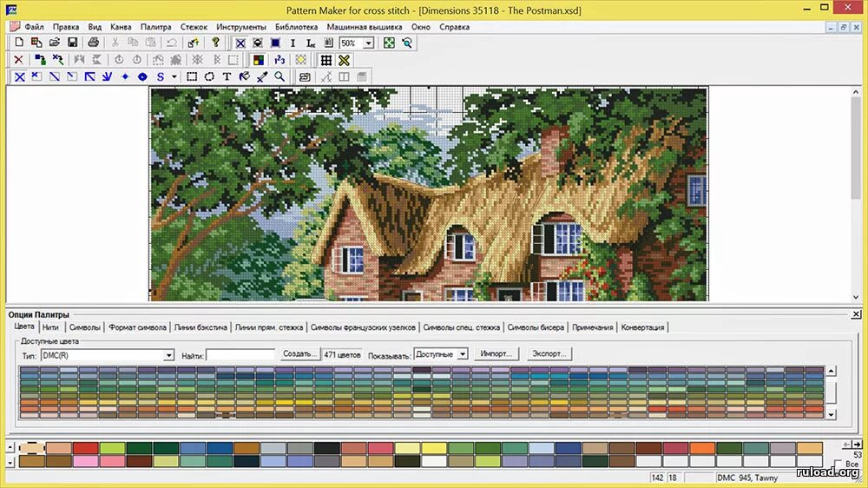
Task: Switch to the Формат символа tab
Action: tap(137, 327)
